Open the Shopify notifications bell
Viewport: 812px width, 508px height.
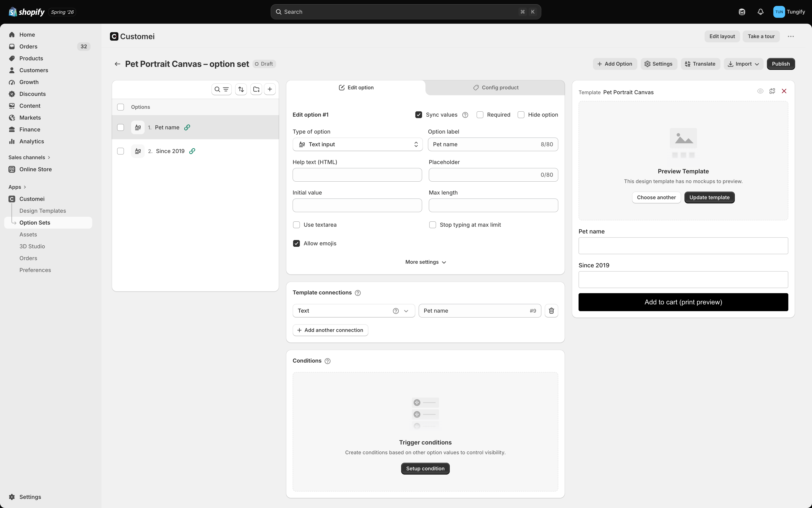click(761, 12)
